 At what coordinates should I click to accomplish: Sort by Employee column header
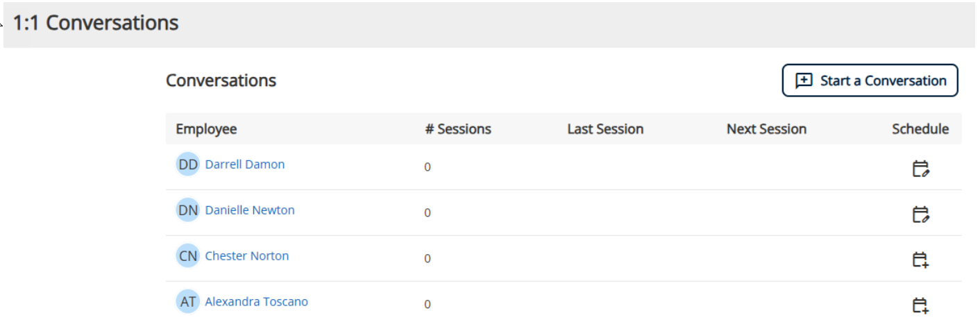click(206, 129)
